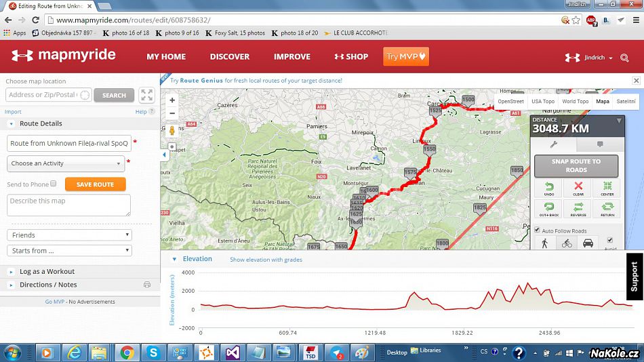Collapse the Elevation panel
The height and width of the screenshot is (362, 644).
click(174, 259)
